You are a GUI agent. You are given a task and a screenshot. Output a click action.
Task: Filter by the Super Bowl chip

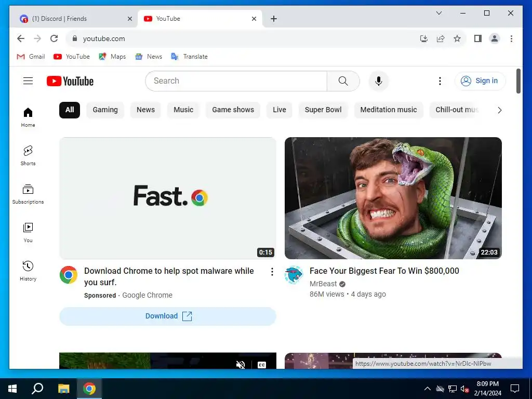click(x=323, y=110)
